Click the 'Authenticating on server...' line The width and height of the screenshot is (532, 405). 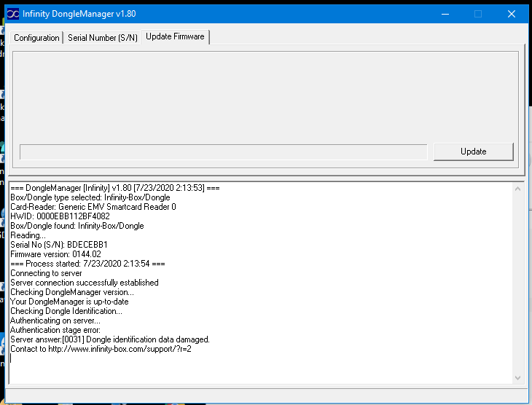click(55, 321)
